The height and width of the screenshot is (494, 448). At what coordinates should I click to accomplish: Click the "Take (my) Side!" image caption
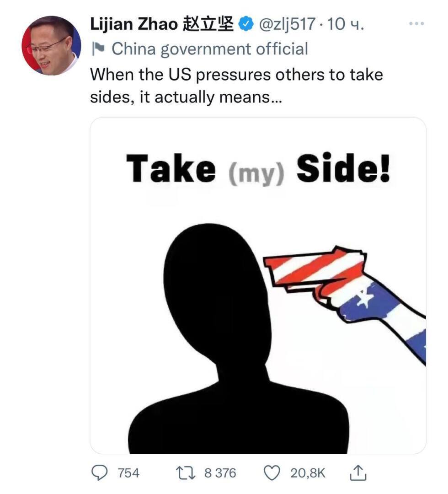(258, 169)
